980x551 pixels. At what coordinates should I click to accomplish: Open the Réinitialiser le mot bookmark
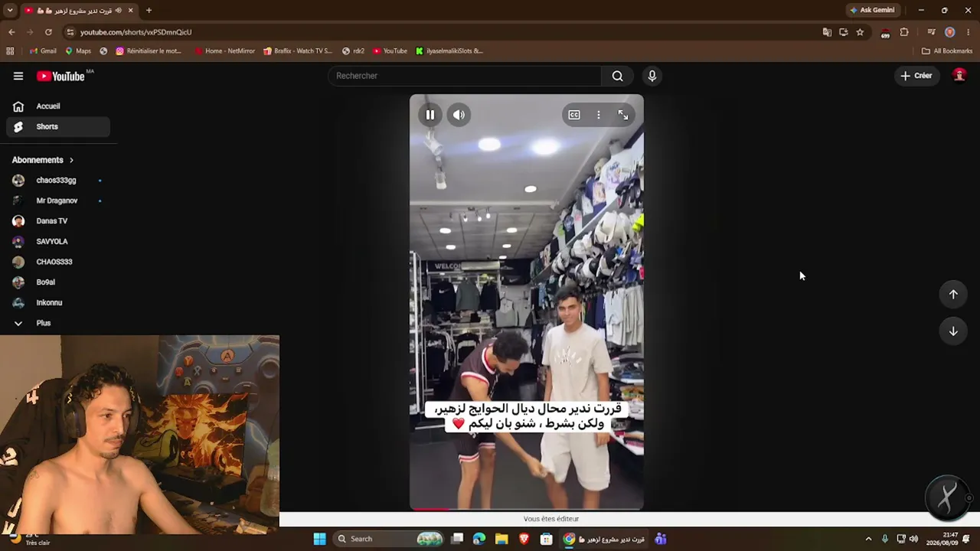(x=149, y=51)
